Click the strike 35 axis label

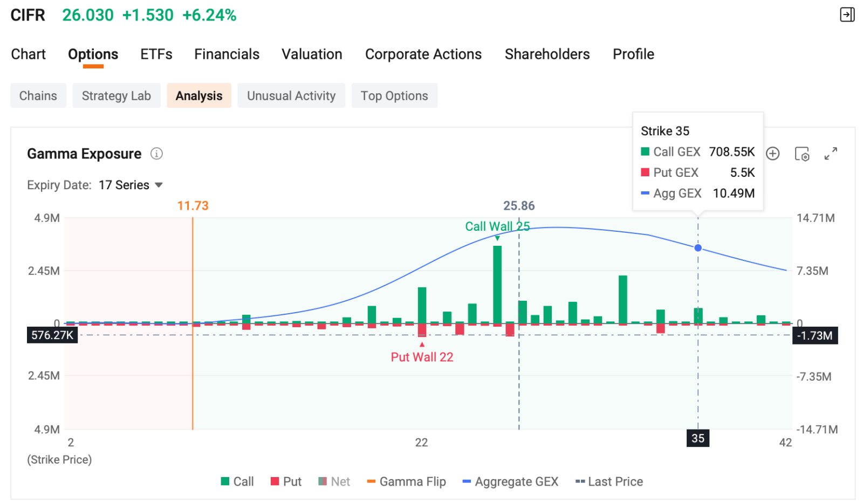click(x=698, y=438)
